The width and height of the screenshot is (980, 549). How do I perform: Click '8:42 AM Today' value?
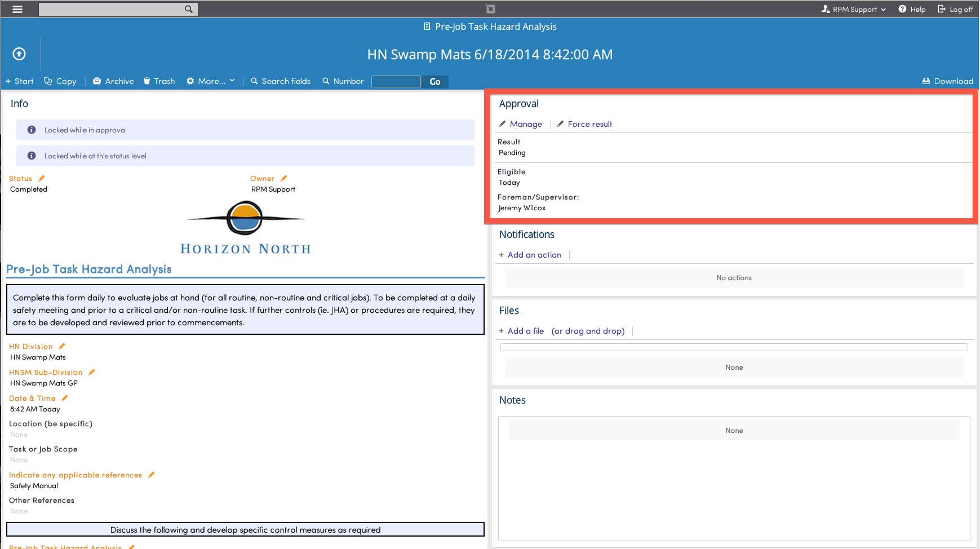tap(35, 409)
